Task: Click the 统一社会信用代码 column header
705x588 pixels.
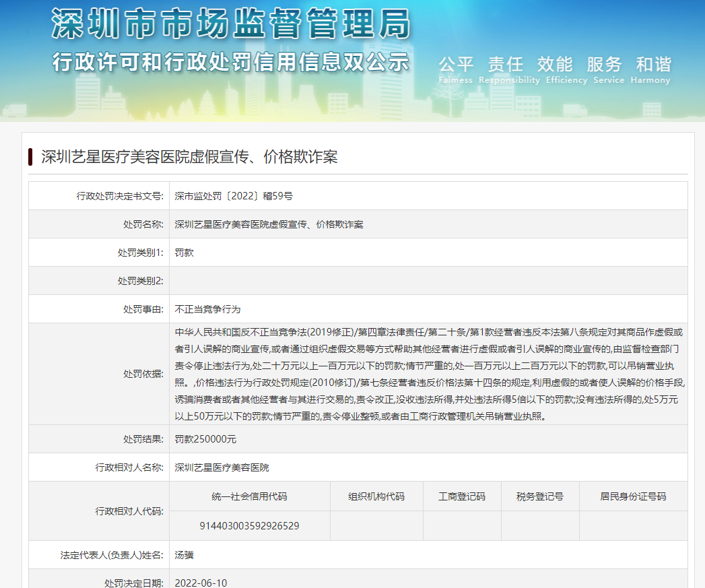Action: [x=249, y=496]
